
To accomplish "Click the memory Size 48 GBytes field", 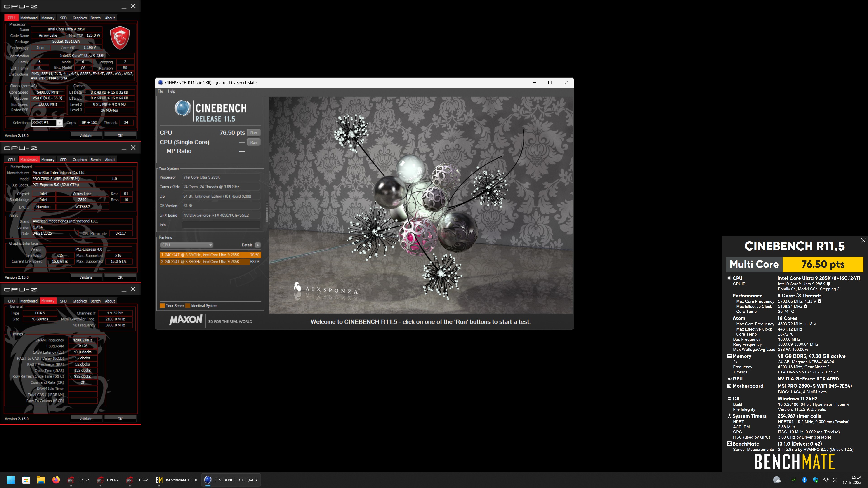I will 40,319.
